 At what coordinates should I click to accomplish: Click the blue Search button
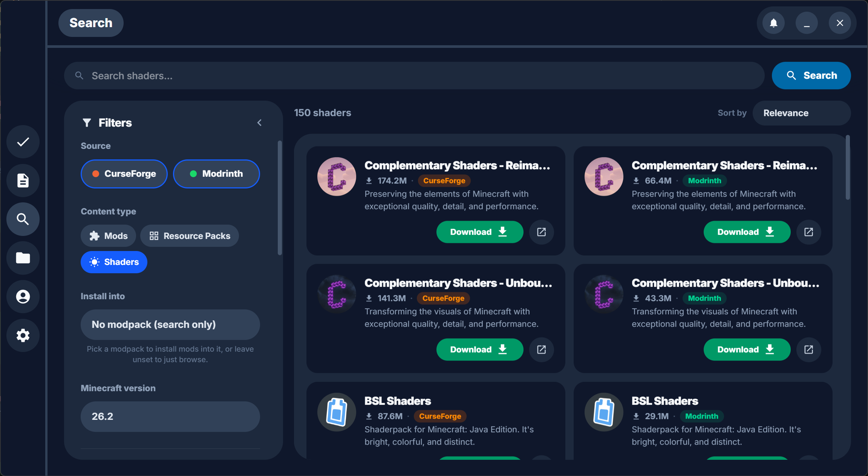tap(811, 76)
